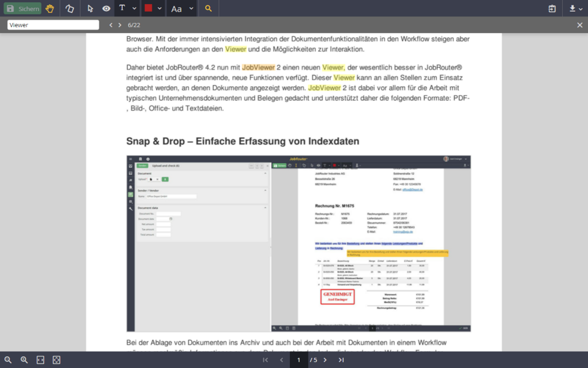Click highlighted "Viewer" after "an den"
The height and width of the screenshot is (368, 588).
coord(236,49)
